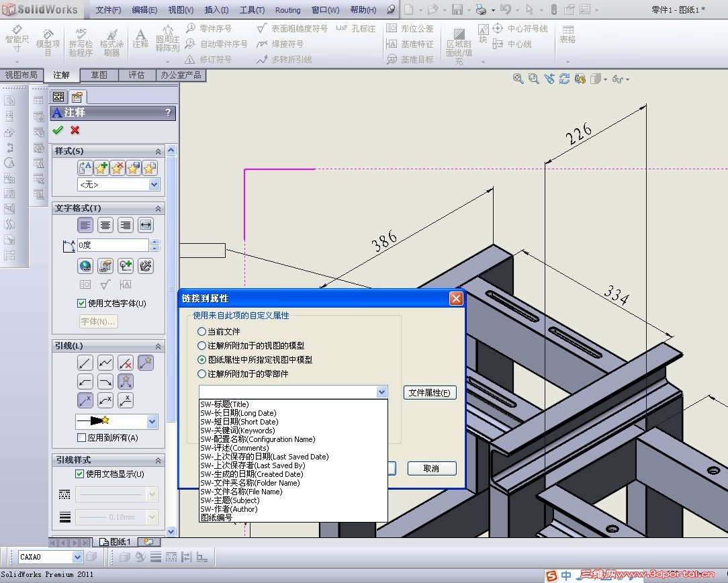Image resolution: width=728 pixels, height=583 pixels.
Task: Set center text alignment
Action: click(105, 225)
